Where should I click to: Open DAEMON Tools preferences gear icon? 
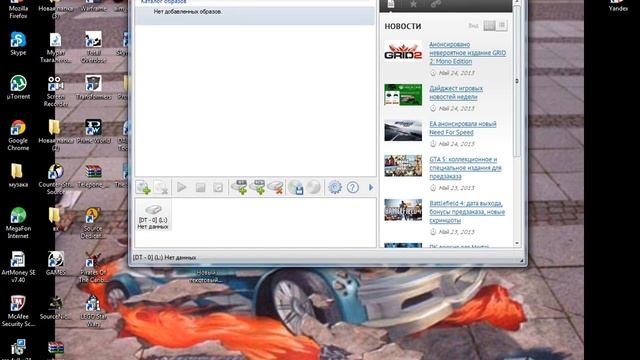(x=335, y=187)
